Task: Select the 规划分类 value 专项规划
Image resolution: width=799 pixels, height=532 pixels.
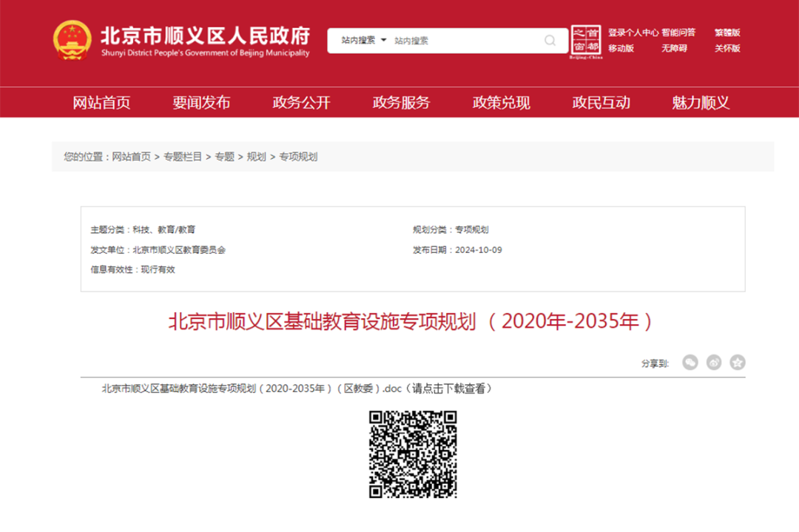Action: click(472, 230)
